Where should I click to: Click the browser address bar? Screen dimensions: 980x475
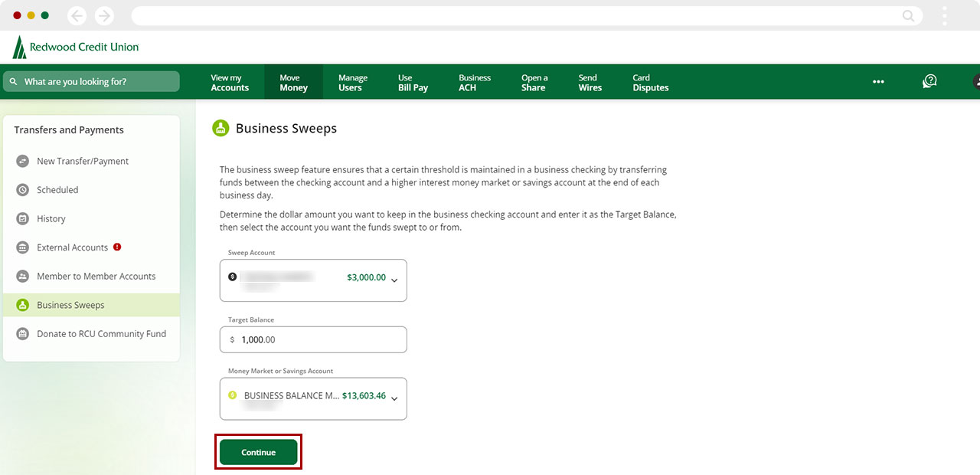pyautogui.click(x=527, y=15)
